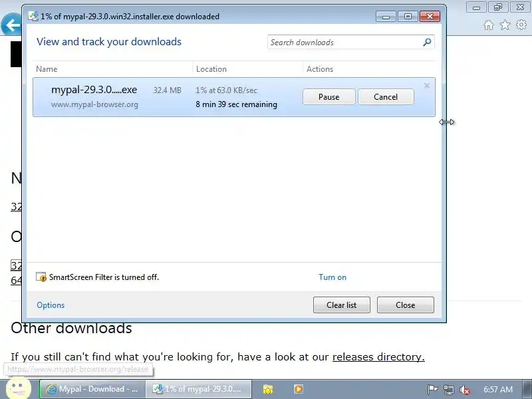This screenshot has width=532, height=399.
Task: Close the downloads dialog with Close button
Action: [406, 305]
